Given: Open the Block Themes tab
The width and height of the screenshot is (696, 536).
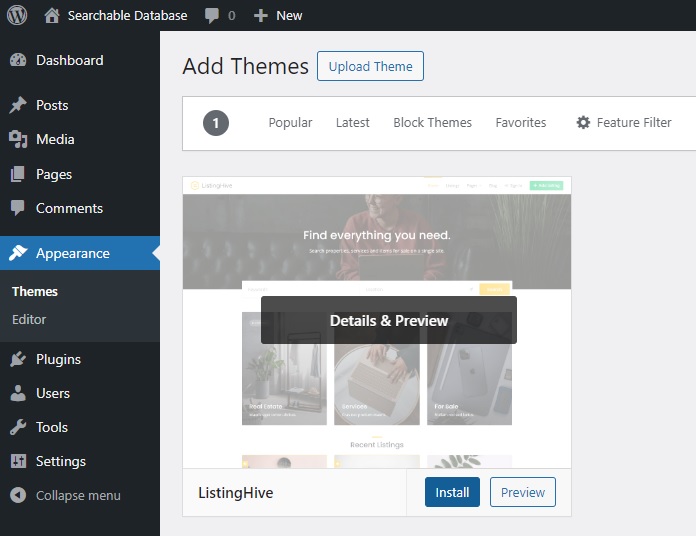Looking at the screenshot, I should coord(432,122).
